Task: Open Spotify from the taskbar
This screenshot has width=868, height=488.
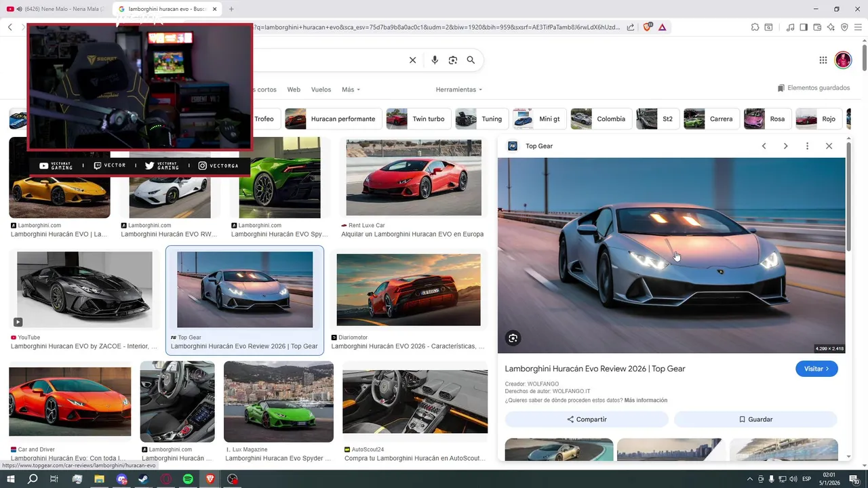Action: tap(188, 479)
